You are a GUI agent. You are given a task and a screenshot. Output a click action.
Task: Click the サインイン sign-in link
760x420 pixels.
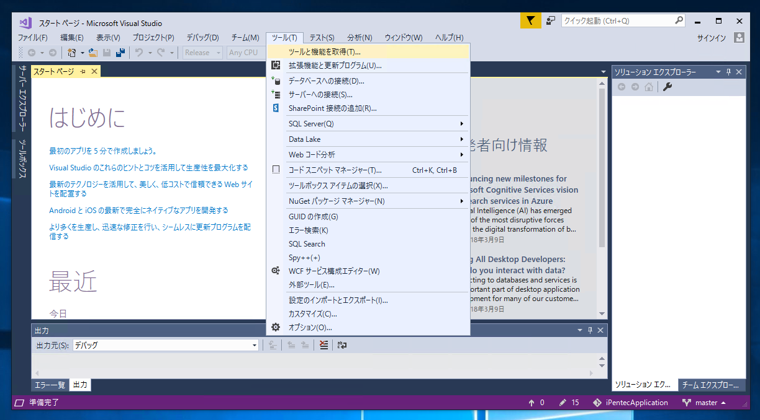pos(712,38)
